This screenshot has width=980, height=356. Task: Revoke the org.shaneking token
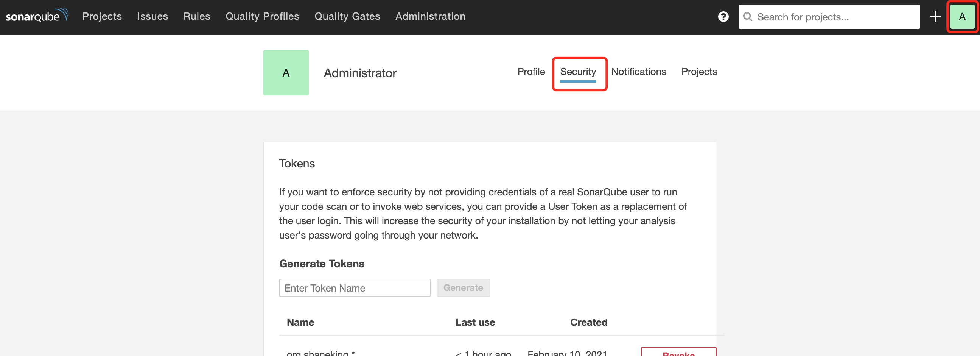click(x=678, y=352)
